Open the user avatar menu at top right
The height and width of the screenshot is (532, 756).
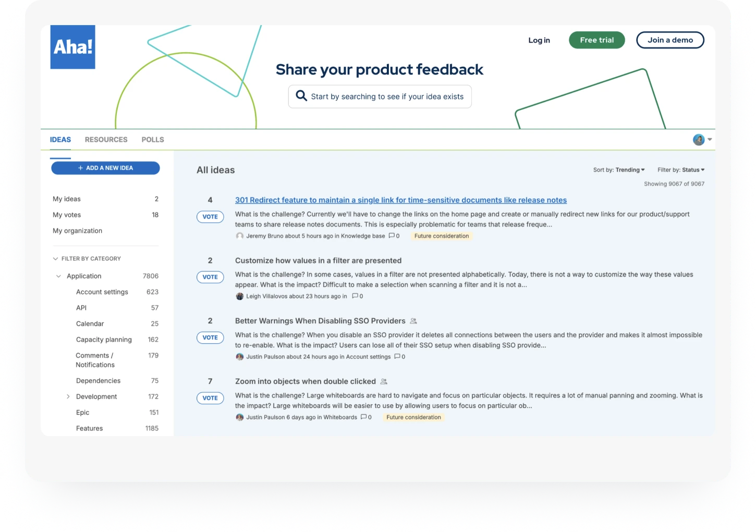[x=699, y=139]
